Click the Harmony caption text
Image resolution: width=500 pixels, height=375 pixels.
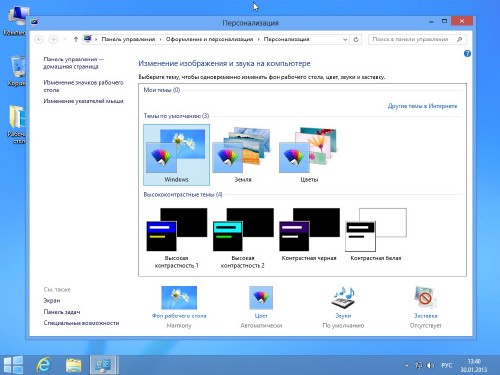pos(179,325)
